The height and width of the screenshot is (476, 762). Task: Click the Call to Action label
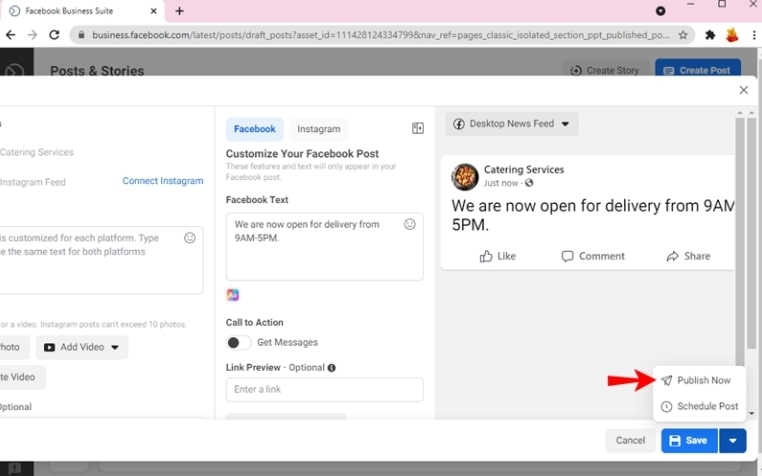pyautogui.click(x=255, y=322)
